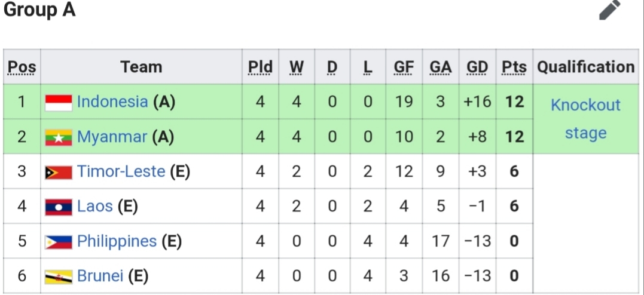Open the Indonesia team link
The width and height of the screenshot is (644, 295).
pos(112,102)
